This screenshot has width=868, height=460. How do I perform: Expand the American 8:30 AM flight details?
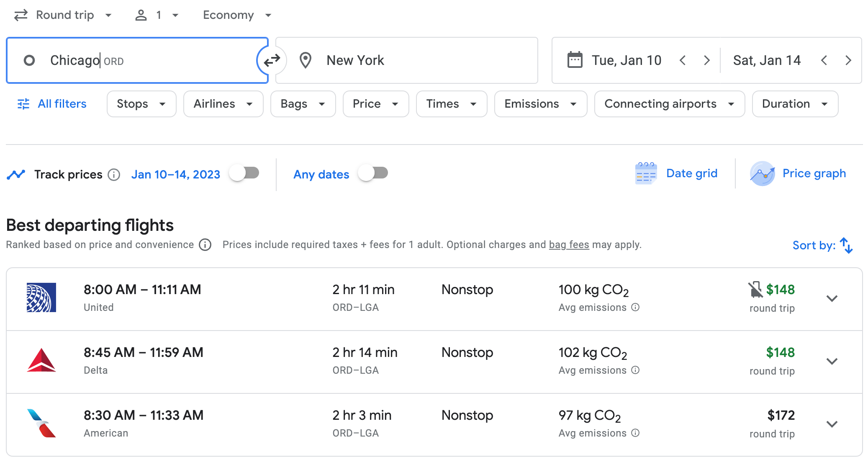click(x=832, y=424)
